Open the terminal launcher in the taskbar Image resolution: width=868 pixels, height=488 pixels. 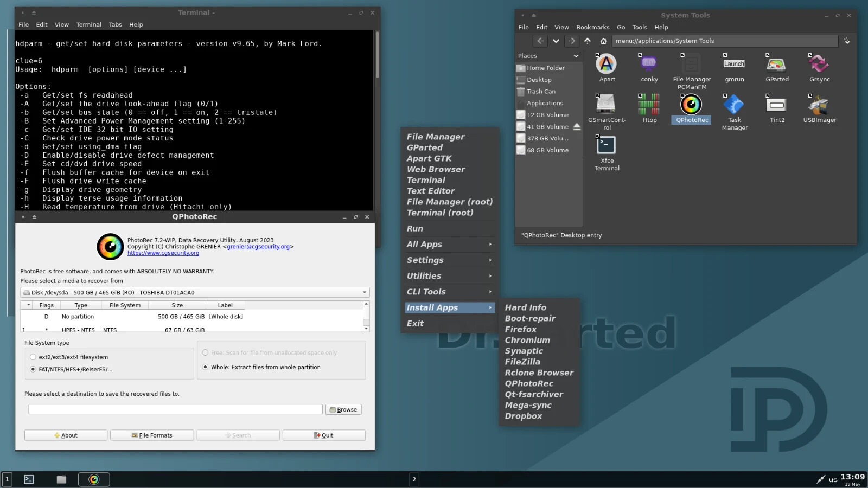click(x=29, y=479)
